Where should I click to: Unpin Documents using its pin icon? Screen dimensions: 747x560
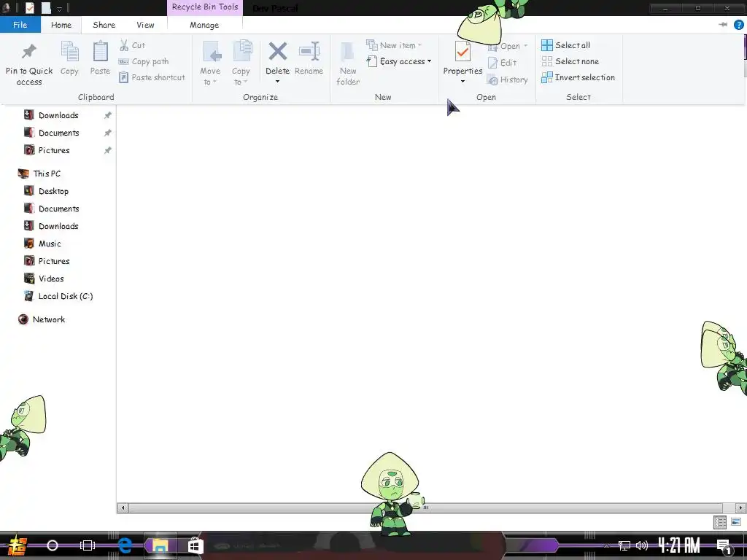[x=108, y=133]
